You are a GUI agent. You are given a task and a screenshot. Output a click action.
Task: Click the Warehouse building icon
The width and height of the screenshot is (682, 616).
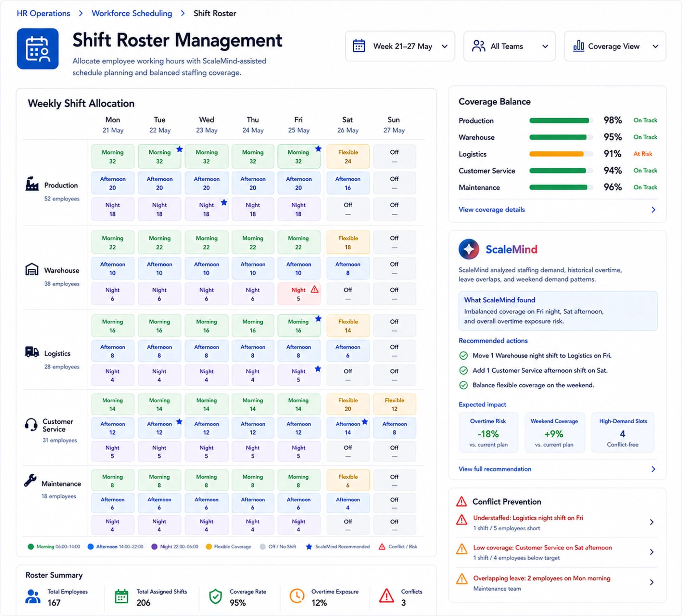coord(32,269)
